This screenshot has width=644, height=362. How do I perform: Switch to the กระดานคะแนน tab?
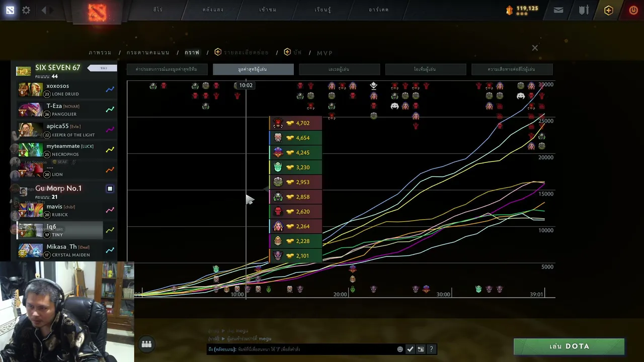148,52
